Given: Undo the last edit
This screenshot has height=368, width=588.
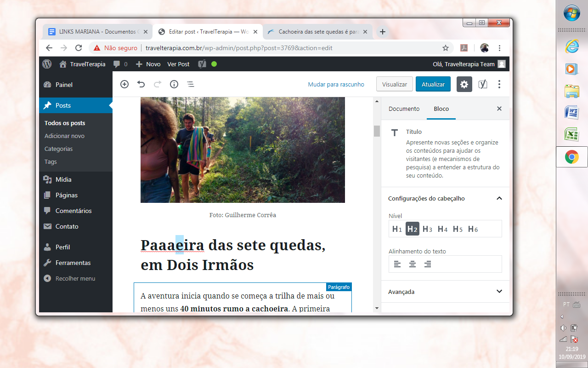Looking at the screenshot, I should point(141,84).
